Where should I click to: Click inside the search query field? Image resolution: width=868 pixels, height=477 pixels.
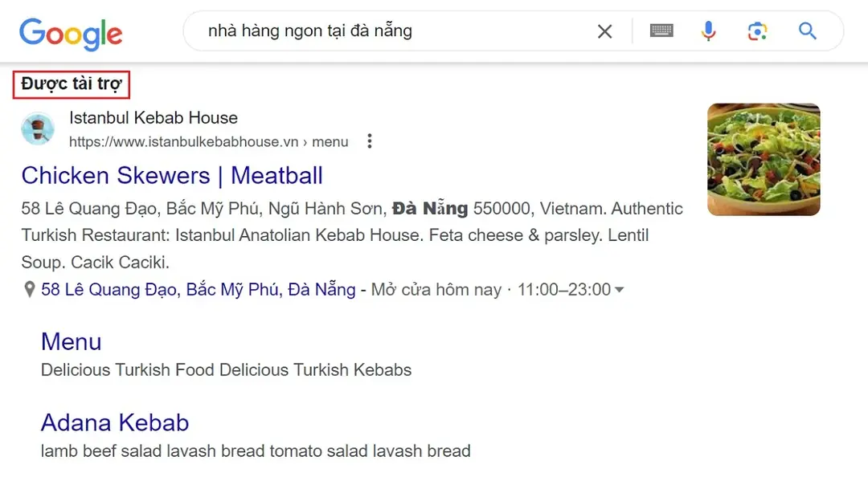(362, 31)
